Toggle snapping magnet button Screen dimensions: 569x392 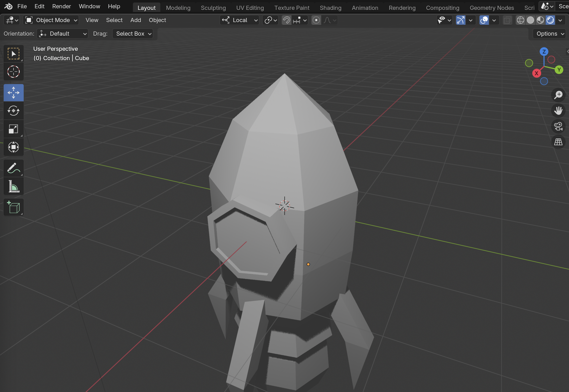coord(287,20)
